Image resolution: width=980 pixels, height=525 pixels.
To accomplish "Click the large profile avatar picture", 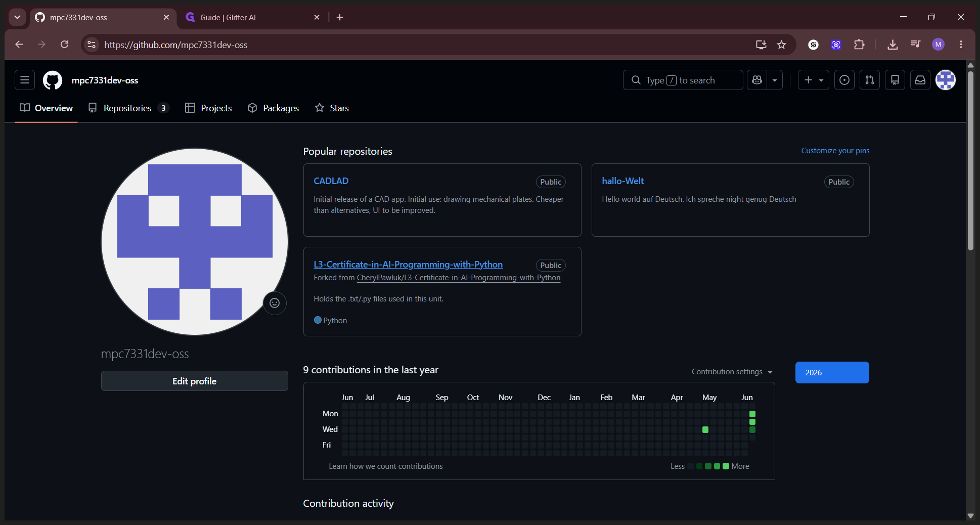I will point(195,242).
